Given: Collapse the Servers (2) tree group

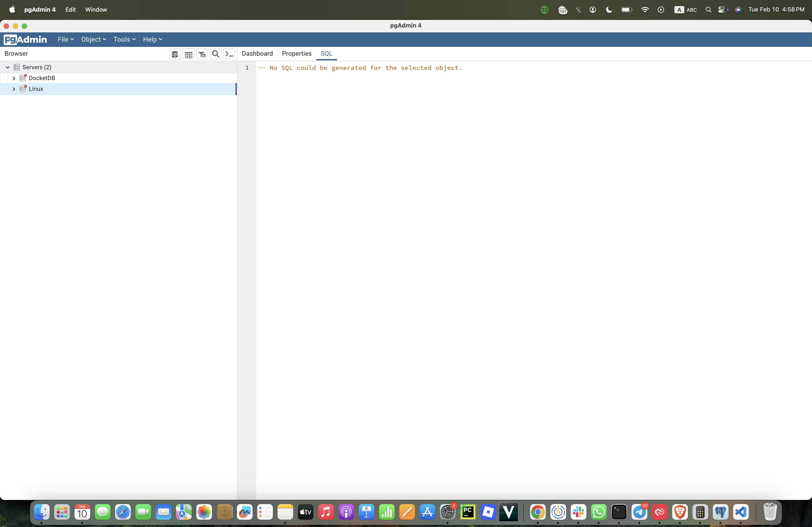Looking at the screenshot, I should pos(7,67).
